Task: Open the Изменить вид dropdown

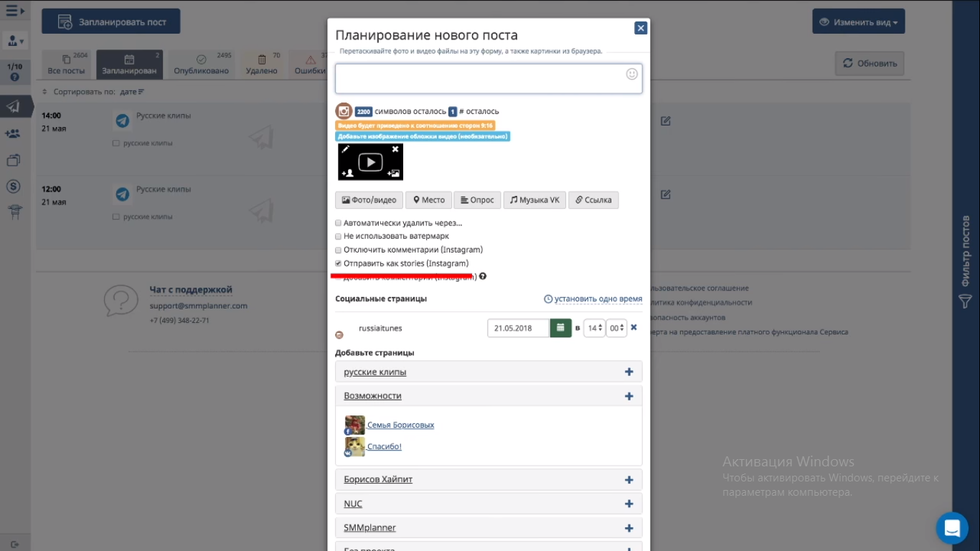Action: [858, 22]
